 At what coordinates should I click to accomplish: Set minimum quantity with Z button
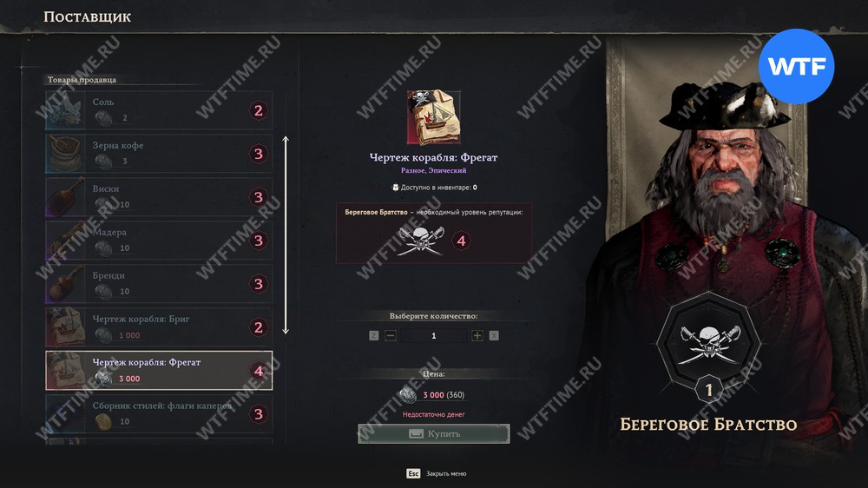tap(373, 336)
